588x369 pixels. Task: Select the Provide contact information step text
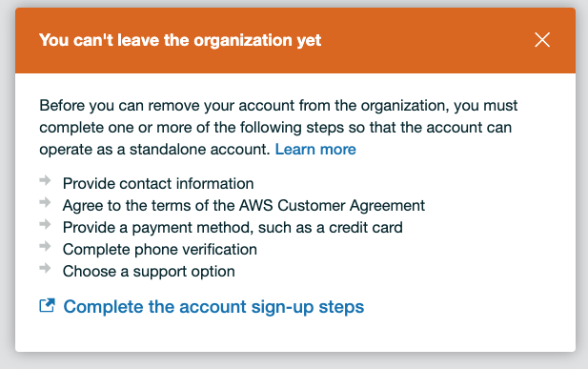158,184
